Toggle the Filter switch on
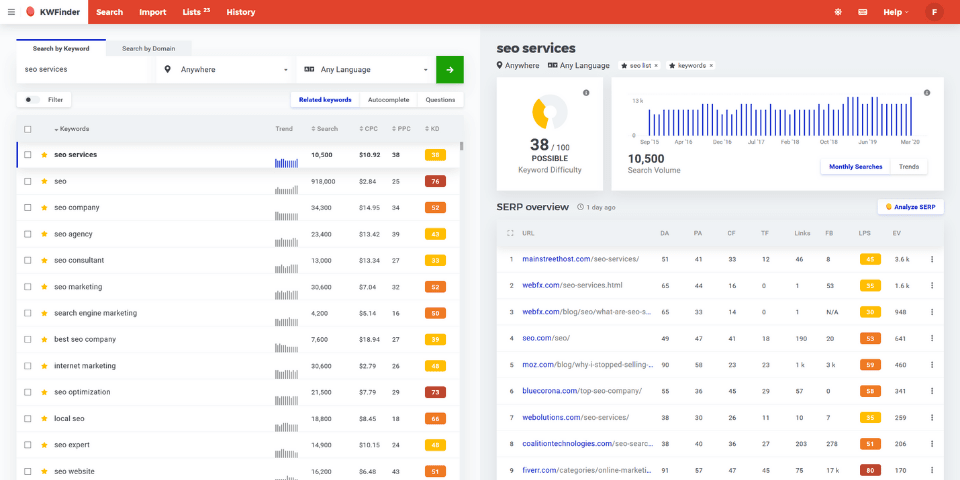The width and height of the screenshot is (960, 480). [x=33, y=100]
